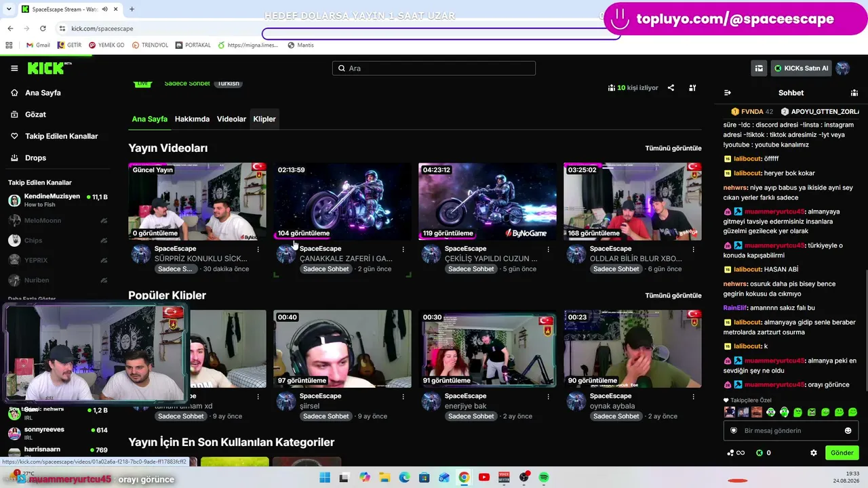Open Chrome apps grid in bookmarks bar
Image resolution: width=868 pixels, height=488 pixels.
pyautogui.click(x=9, y=45)
